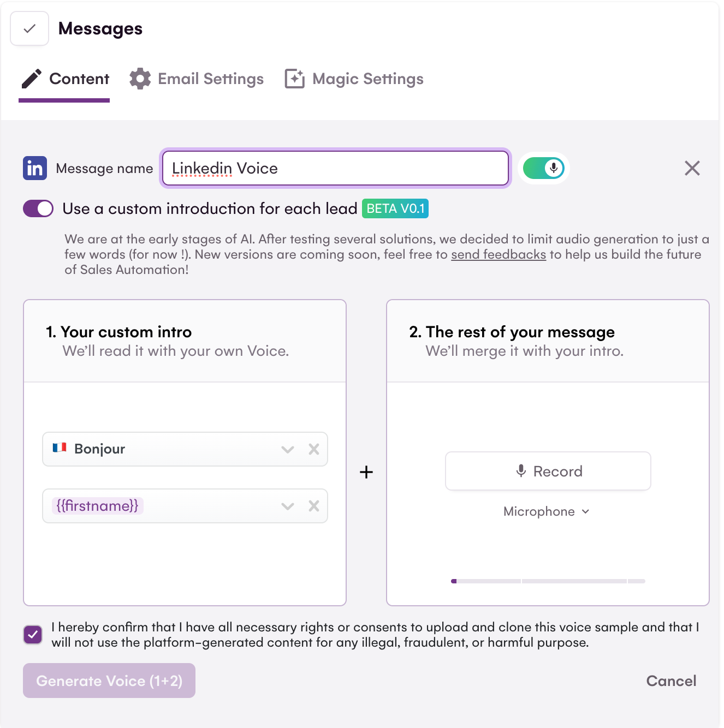This screenshot has height=728, width=724.
Task: Click the Magic Settings sparkle icon
Action: pyautogui.click(x=294, y=79)
